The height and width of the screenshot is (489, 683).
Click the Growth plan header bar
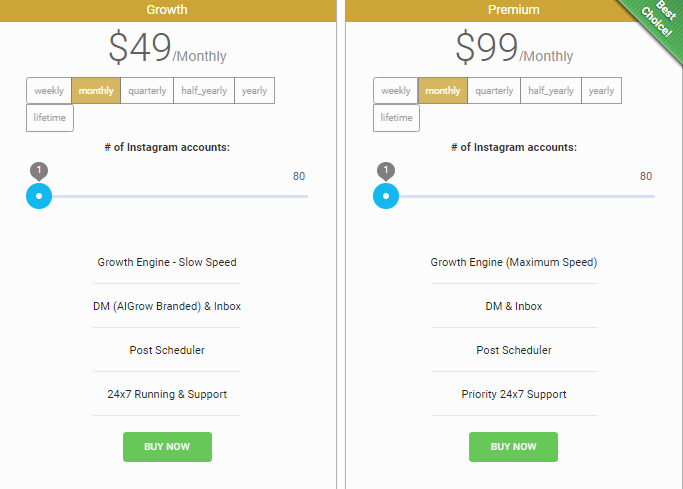point(167,10)
